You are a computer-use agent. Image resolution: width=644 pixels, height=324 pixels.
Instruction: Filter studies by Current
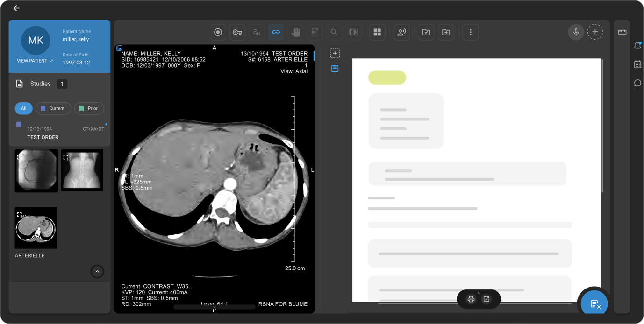pos(53,108)
